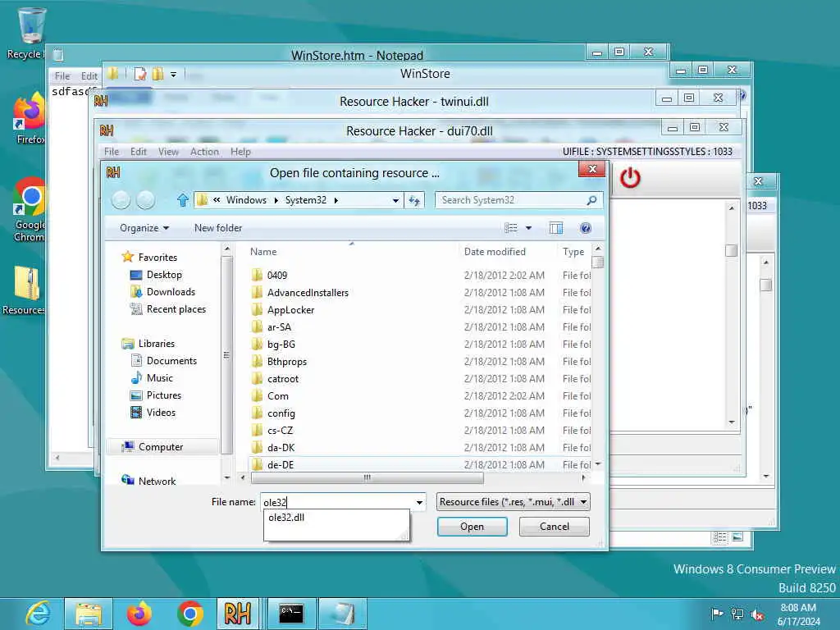This screenshot has height=630, width=840.
Task: Click the navigation pane scrollbar
Action: pos(227,354)
